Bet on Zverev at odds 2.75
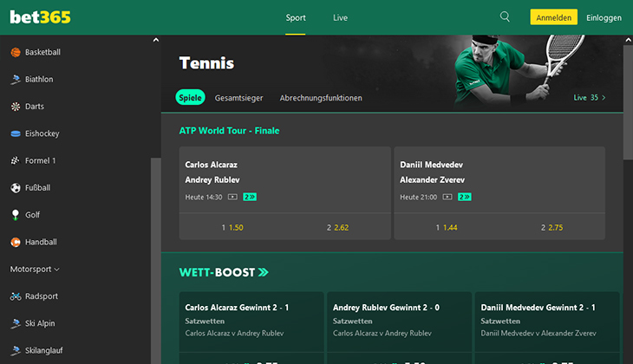 click(551, 228)
